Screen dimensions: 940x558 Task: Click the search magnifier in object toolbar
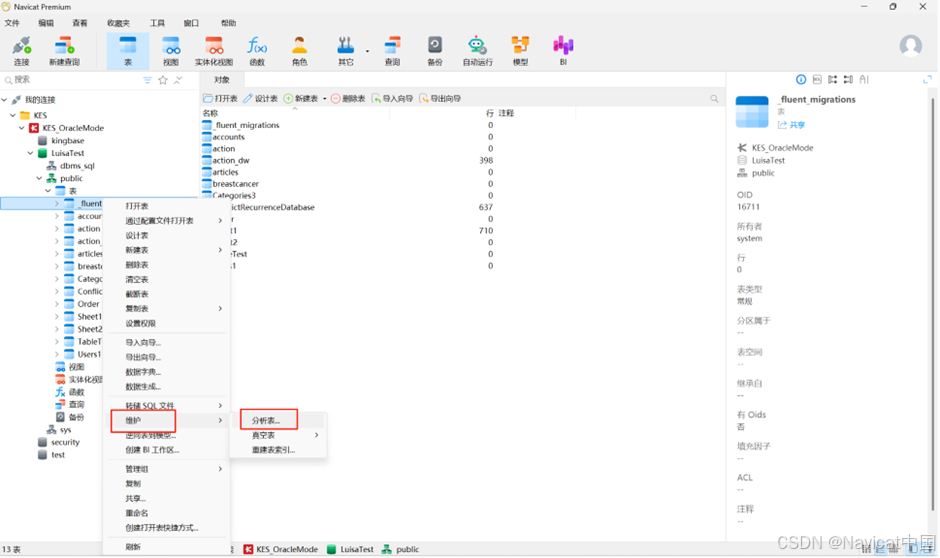pyautogui.click(x=714, y=98)
